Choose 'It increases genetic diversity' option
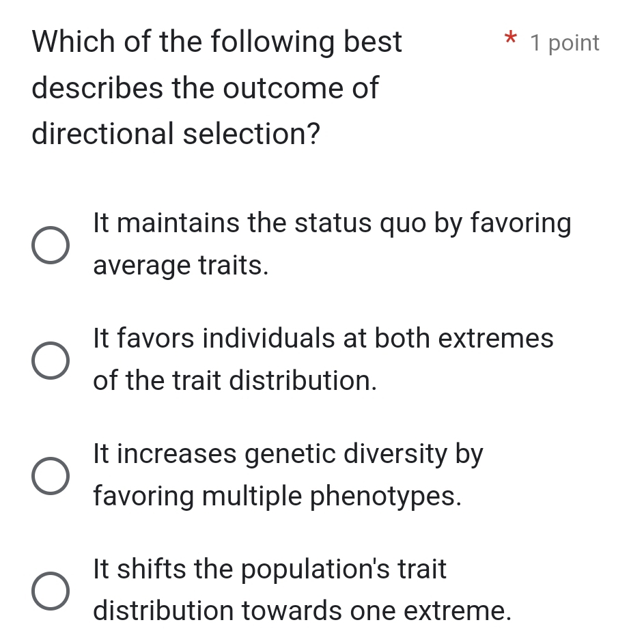The height and width of the screenshot is (644, 644). point(50,475)
